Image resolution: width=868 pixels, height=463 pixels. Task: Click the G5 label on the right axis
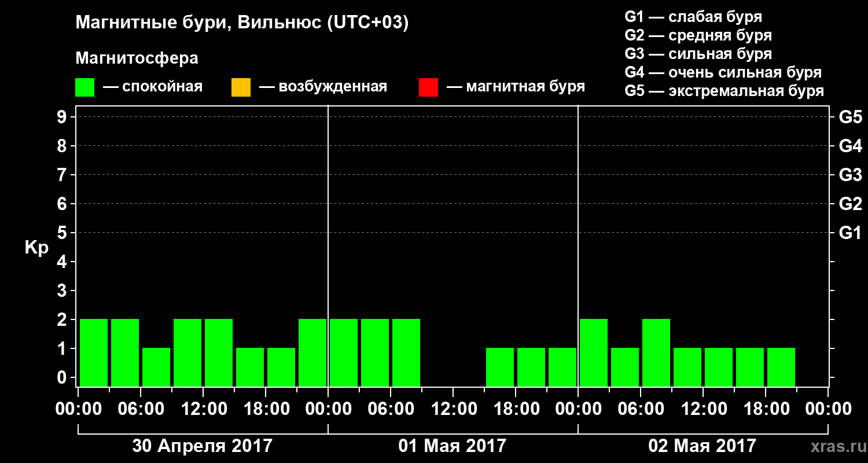(850, 117)
